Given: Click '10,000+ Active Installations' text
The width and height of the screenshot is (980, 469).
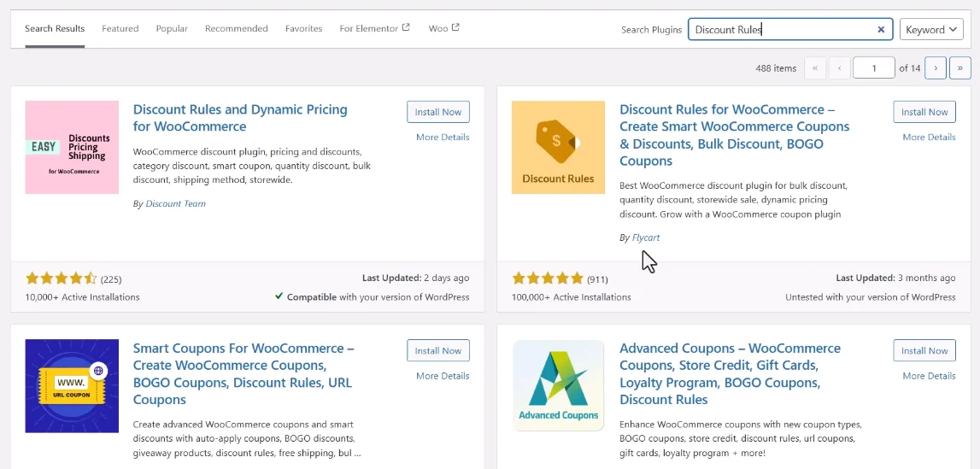Looking at the screenshot, I should [83, 297].
